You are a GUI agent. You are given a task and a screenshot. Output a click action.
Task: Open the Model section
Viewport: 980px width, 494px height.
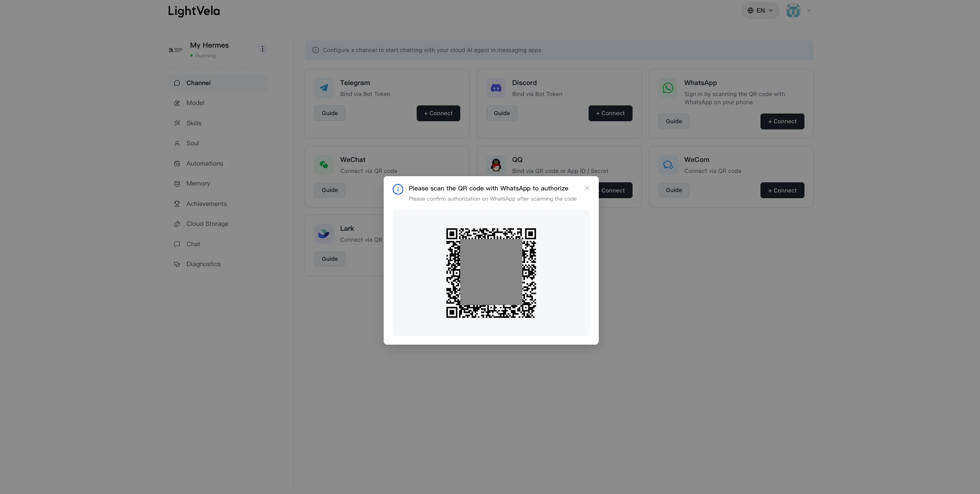(218, 103)
